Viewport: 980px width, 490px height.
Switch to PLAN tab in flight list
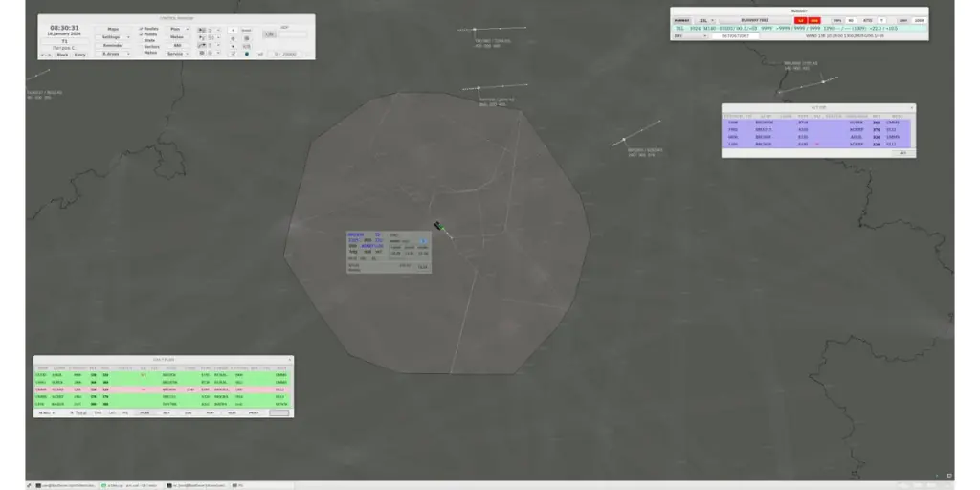coord(145,412)
